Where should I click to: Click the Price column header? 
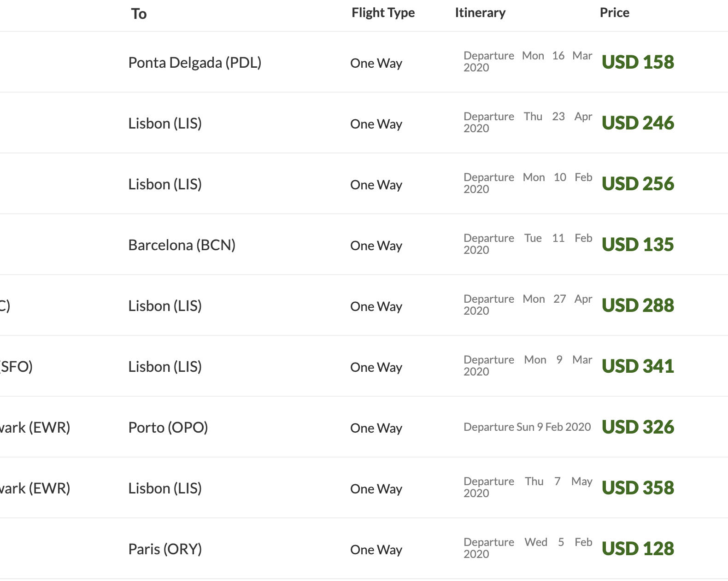coord(614,13)
